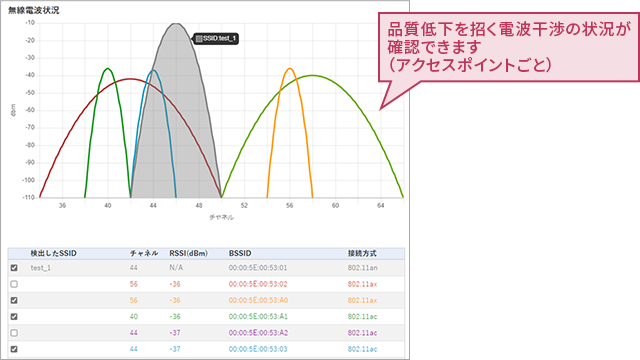Click BSSID 00:00:5E:00:53:03 in blue
The height and width of the screenshot is (360, 640).
(x=258, y=349)
